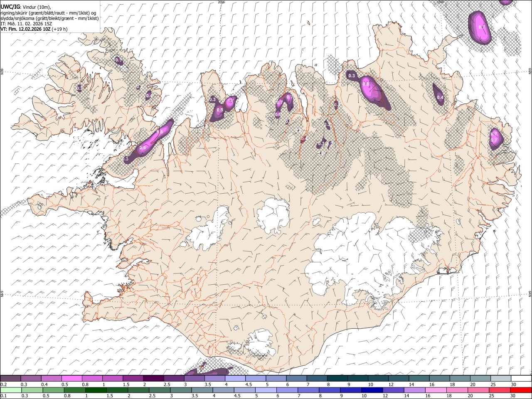Screen dimensions: 532x399
Task: Click bottom-row blue swatch between 7 and 8
Action: pos(309,390)
